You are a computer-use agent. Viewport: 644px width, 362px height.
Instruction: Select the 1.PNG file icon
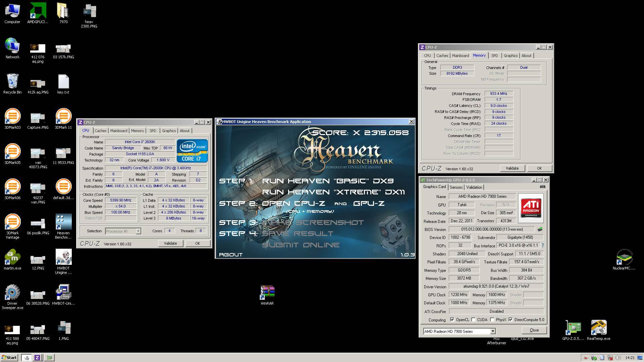[63, 330]
